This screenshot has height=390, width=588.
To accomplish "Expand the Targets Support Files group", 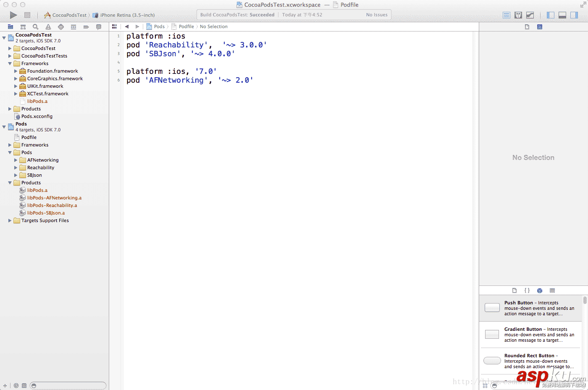I will point(10,220).
